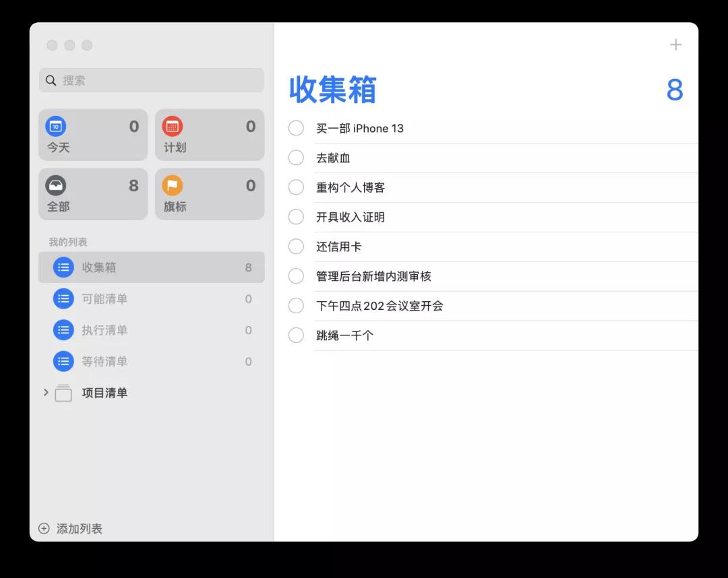Mark 买一部 iPhone 13 as complete

(296, 128)
